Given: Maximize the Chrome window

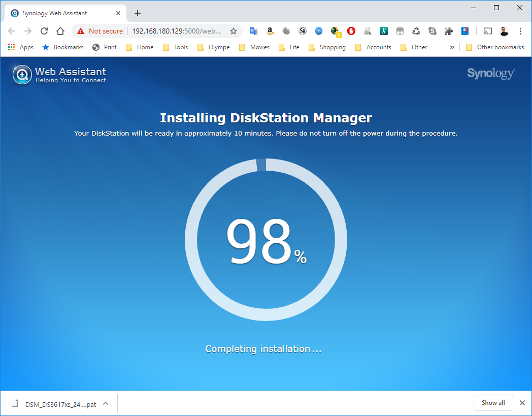Looking at the screenshot, I should pos(496,8).
